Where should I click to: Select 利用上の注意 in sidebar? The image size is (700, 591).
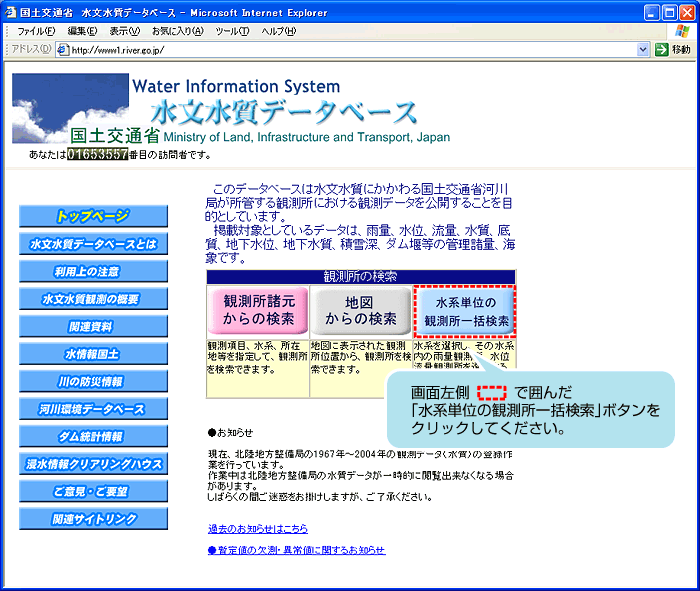[x=93, y=271]
